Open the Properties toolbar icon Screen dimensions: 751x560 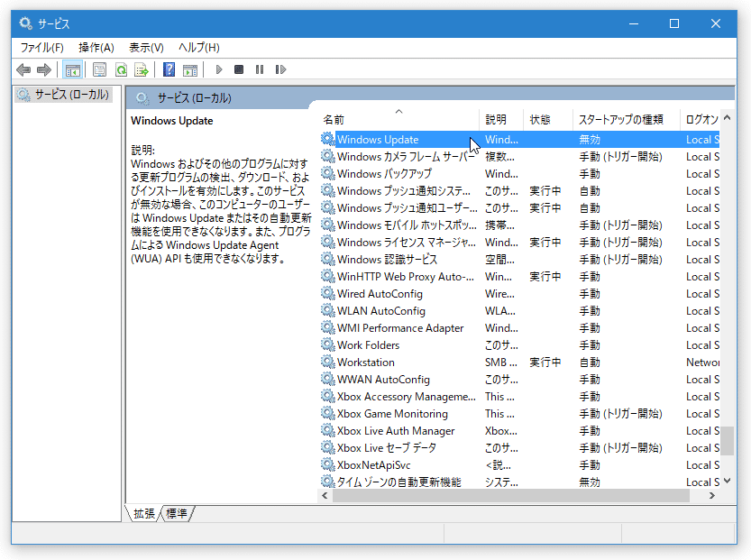[x=99, y=70]
